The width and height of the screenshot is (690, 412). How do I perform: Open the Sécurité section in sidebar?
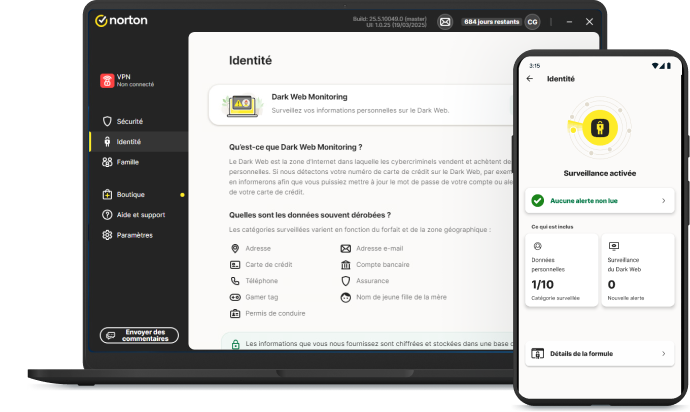128,121
